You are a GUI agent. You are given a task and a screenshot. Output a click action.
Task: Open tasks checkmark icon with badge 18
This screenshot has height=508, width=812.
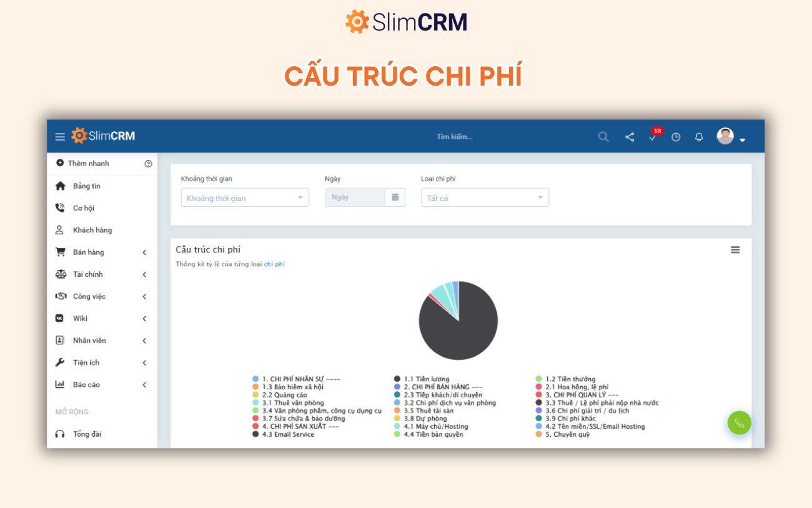tap(653, 137)
